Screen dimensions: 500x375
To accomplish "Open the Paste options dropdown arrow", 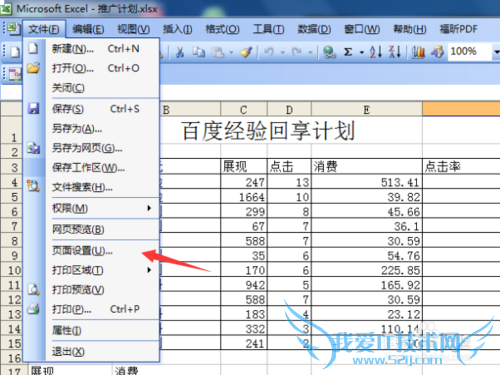I will (x=231, y=52).
